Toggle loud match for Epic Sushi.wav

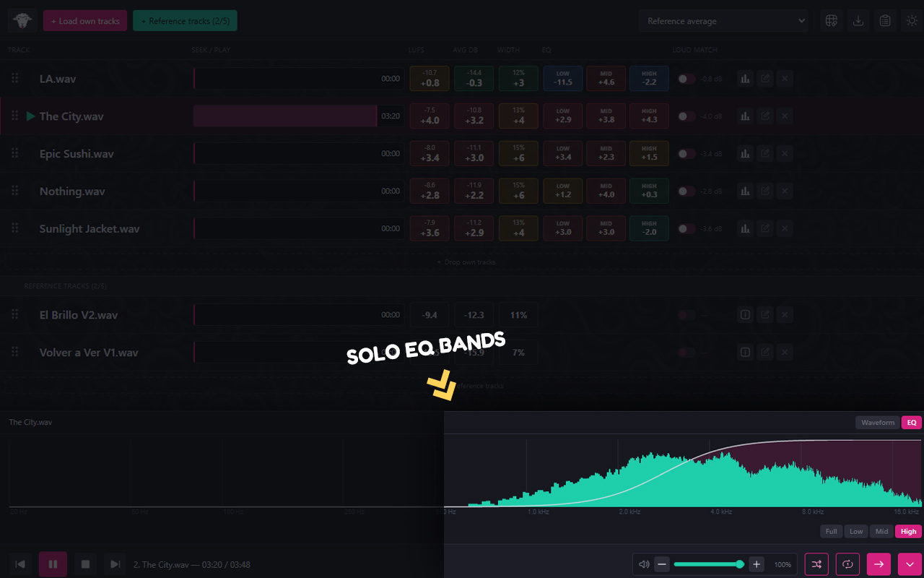pyautogui.click(x=687, y=154)
